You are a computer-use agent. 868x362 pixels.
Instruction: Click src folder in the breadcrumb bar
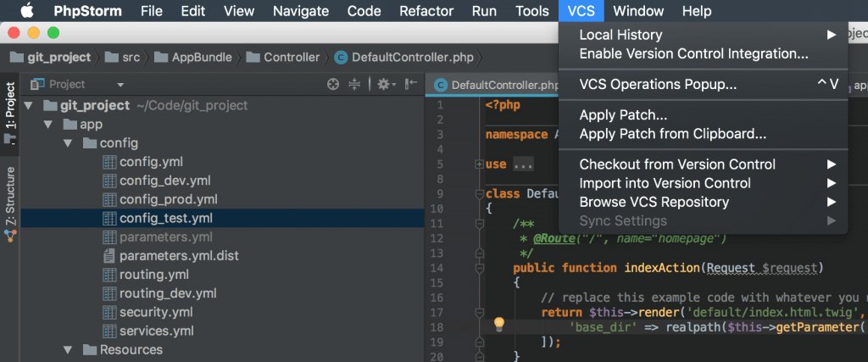123,57
